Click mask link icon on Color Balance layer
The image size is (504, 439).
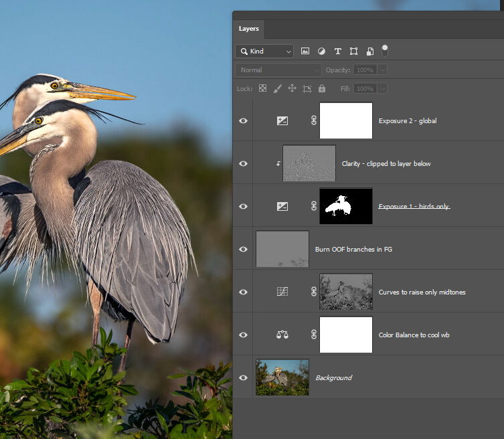pos(314,335)
